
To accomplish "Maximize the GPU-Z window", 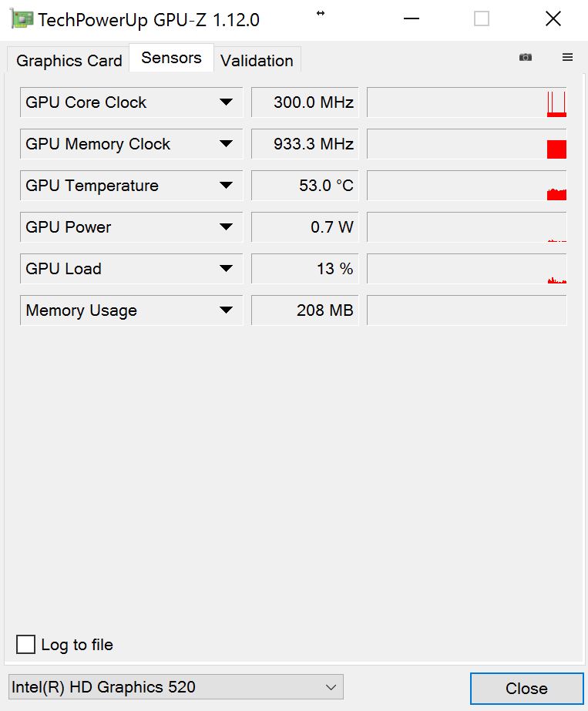I will (482, 19).
